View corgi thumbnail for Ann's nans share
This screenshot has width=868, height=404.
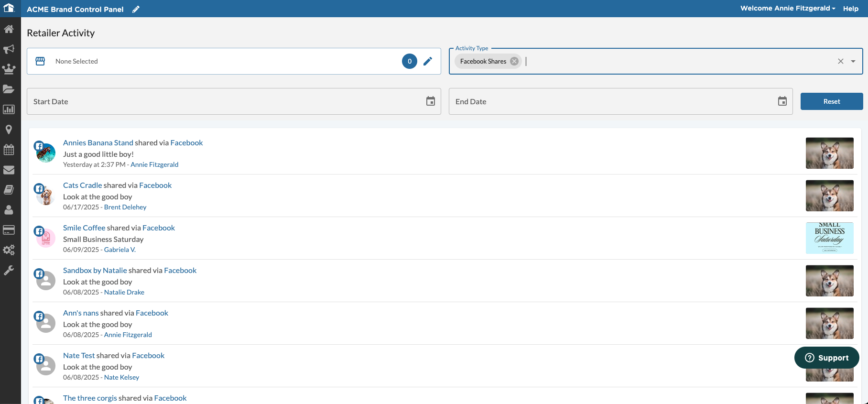tap(830, 323)
